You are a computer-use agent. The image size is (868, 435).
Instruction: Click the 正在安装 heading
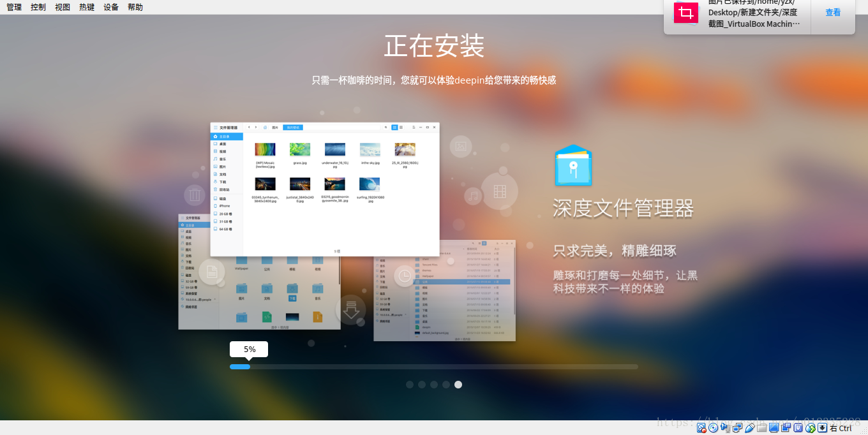tap(434, 46)
